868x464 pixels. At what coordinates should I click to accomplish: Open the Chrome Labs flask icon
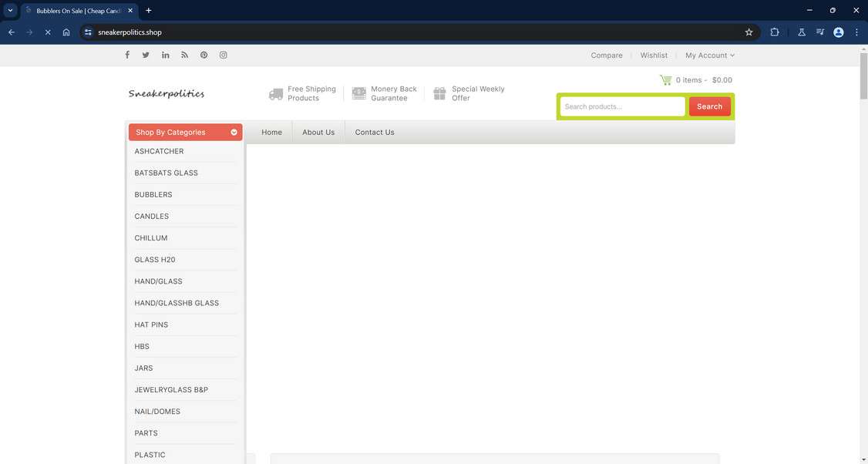point(801,32)
